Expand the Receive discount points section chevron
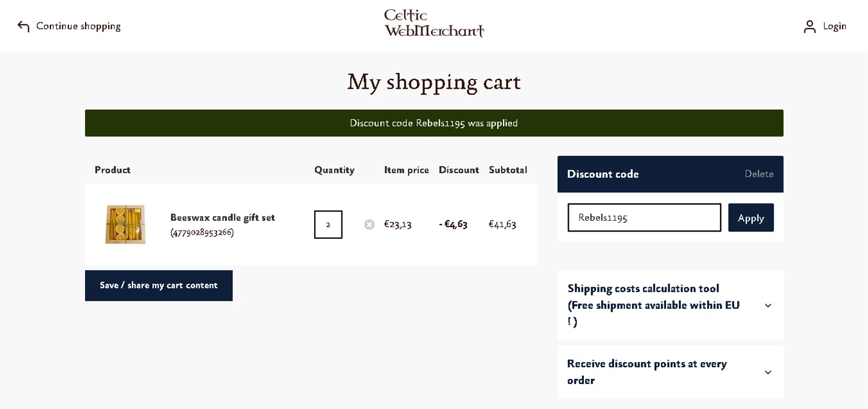 coord(768,373)
